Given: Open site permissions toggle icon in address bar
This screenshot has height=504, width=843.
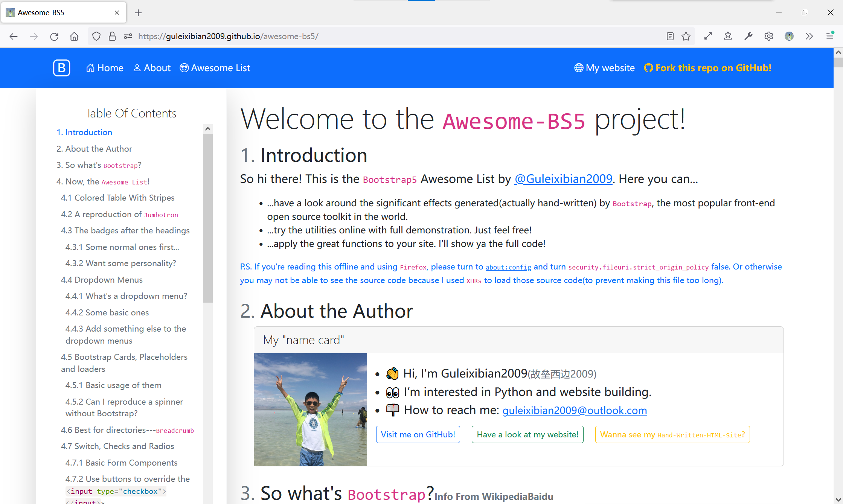Looking at the screenshot, I should (x=128, y=36).
